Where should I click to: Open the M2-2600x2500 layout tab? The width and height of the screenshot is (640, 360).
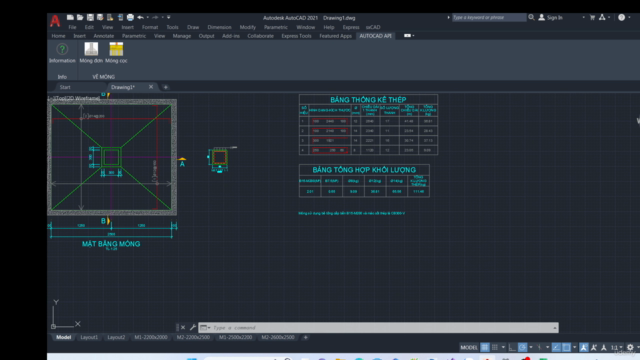pos(278,337)
